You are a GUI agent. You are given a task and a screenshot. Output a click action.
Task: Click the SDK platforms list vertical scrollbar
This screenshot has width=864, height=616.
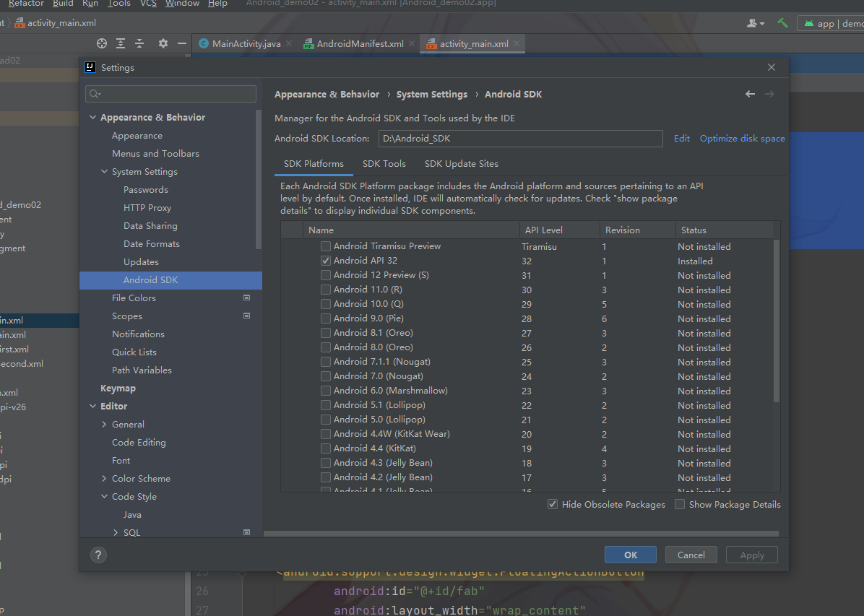[x=777, y=320]
